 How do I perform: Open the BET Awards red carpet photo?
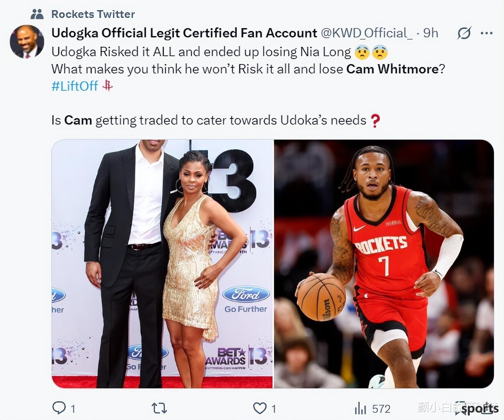(x=162, y=264)
